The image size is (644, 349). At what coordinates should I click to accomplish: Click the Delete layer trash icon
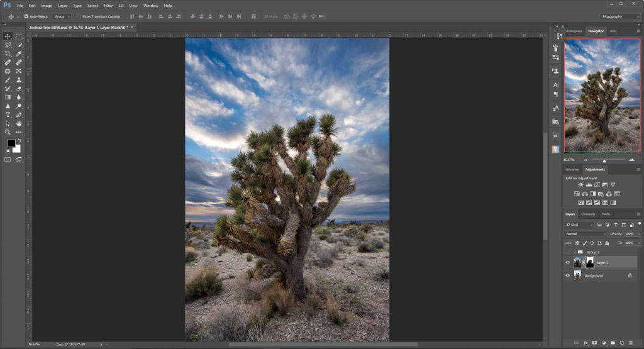[x=631, y=343]
